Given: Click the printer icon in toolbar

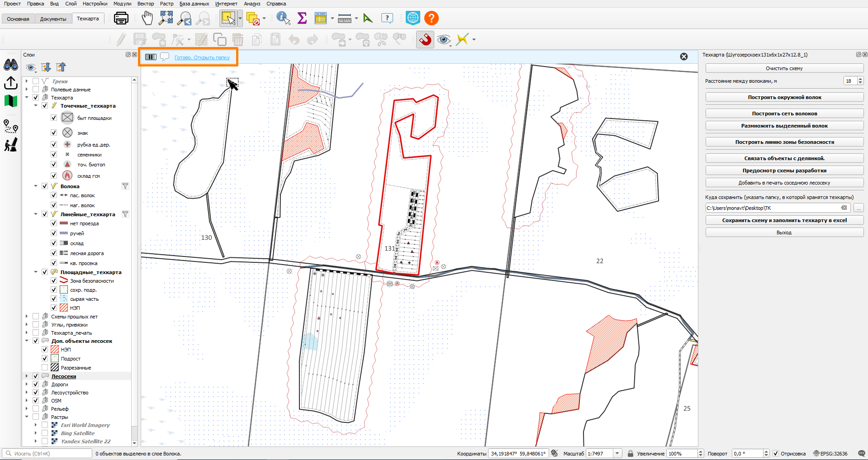Looking at the screenshot, I should click(121, 18).
